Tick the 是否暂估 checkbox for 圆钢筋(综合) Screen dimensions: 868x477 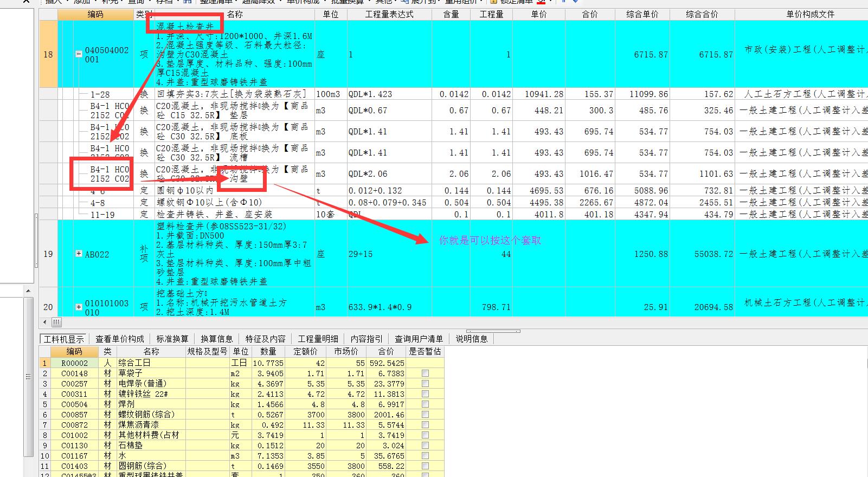point(425,466)
